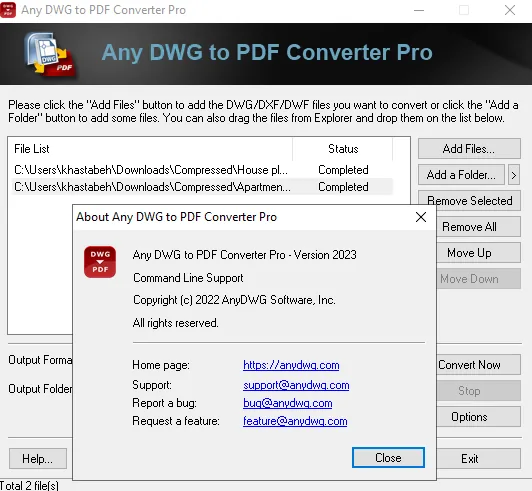
Task: Click Remove Selected button
Action: point(470,201)
